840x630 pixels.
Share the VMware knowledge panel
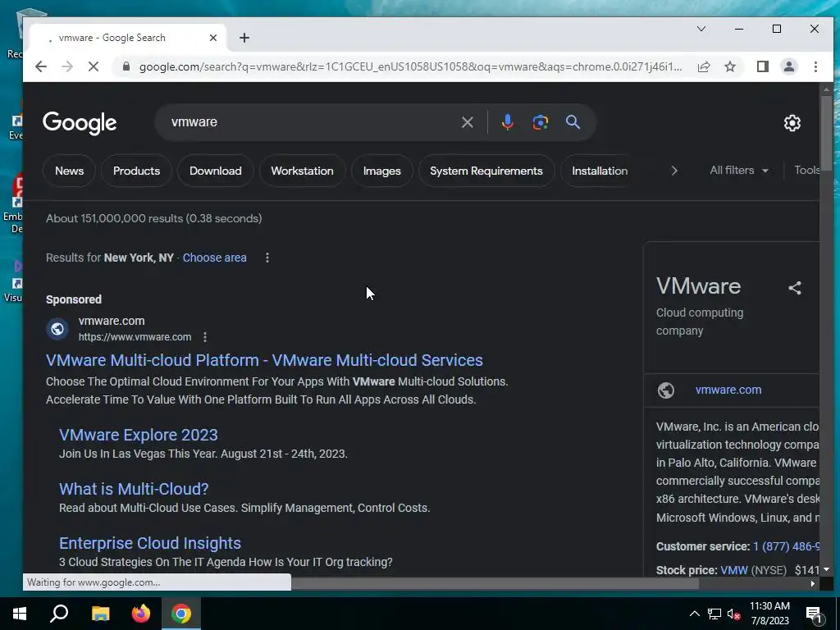[795, 288]
